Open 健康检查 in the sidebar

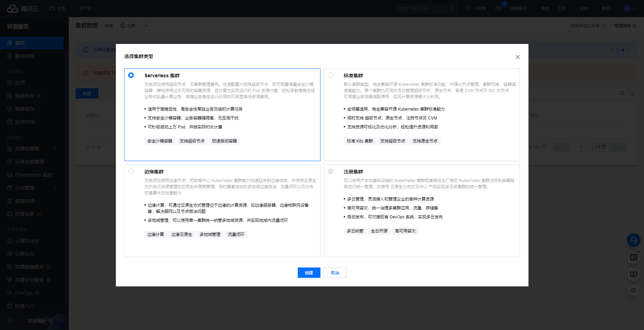tap(32, 201)
